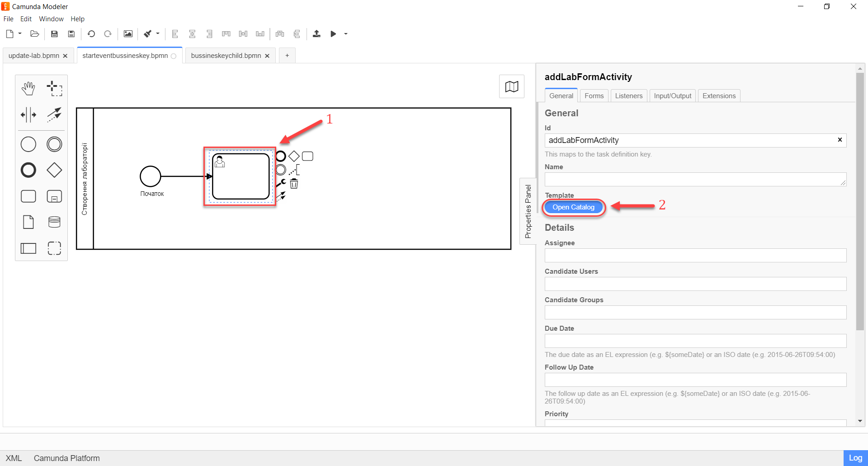The image size is (868, 466).
Task: Click the set color brush tool
Action: click(x=147, y=34)
